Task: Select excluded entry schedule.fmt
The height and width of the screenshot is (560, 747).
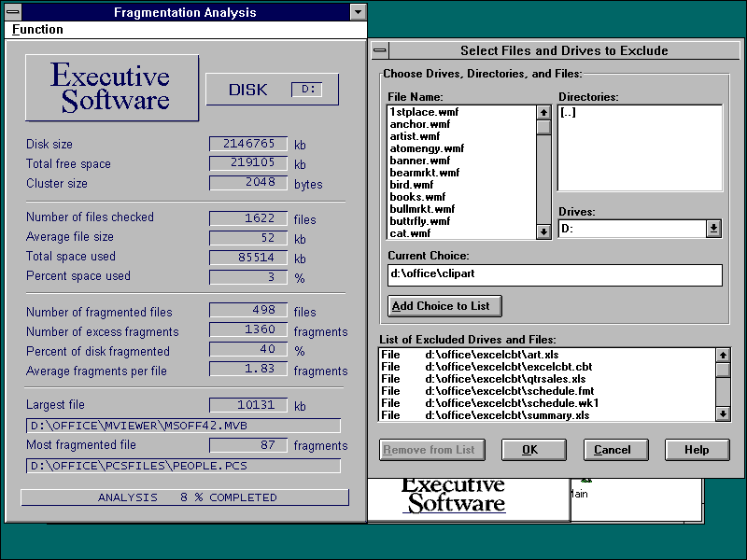Action: coord(546,391)
